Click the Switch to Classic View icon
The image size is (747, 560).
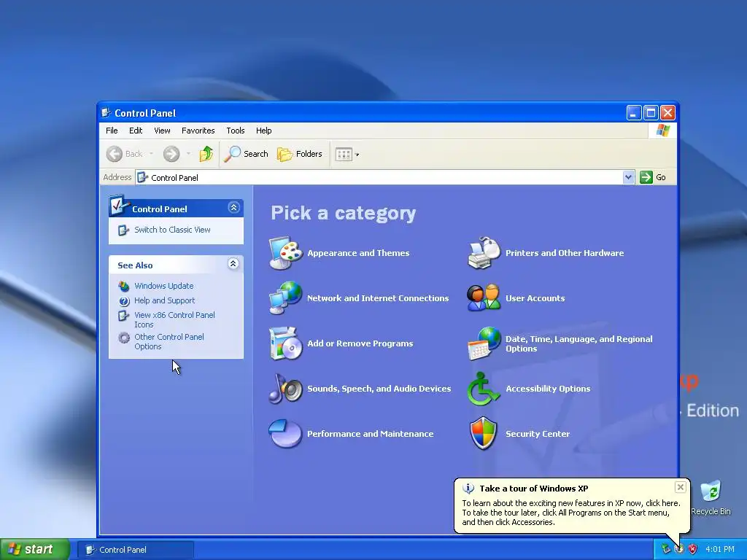[123, 230]
